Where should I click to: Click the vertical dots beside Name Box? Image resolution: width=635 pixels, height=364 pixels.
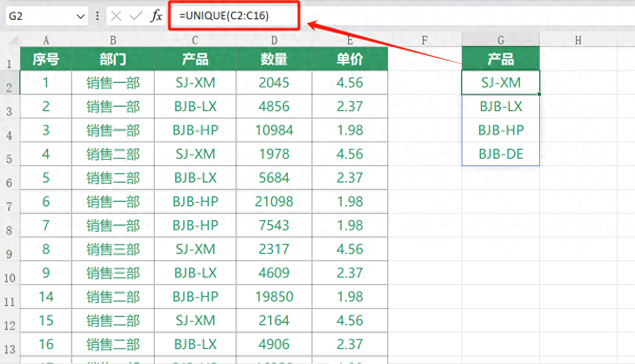(x=97, y=16)
